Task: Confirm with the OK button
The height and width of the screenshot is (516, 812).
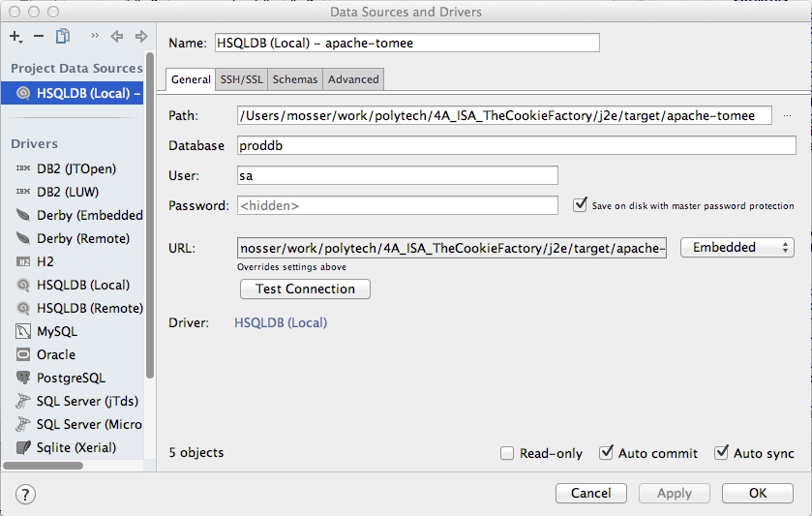Action: [x=758, y=493]
